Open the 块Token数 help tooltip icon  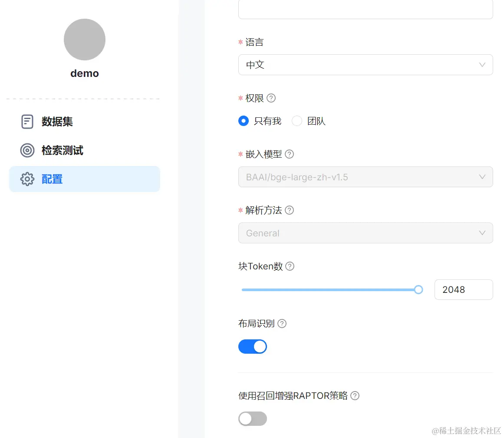click(290, 266)
